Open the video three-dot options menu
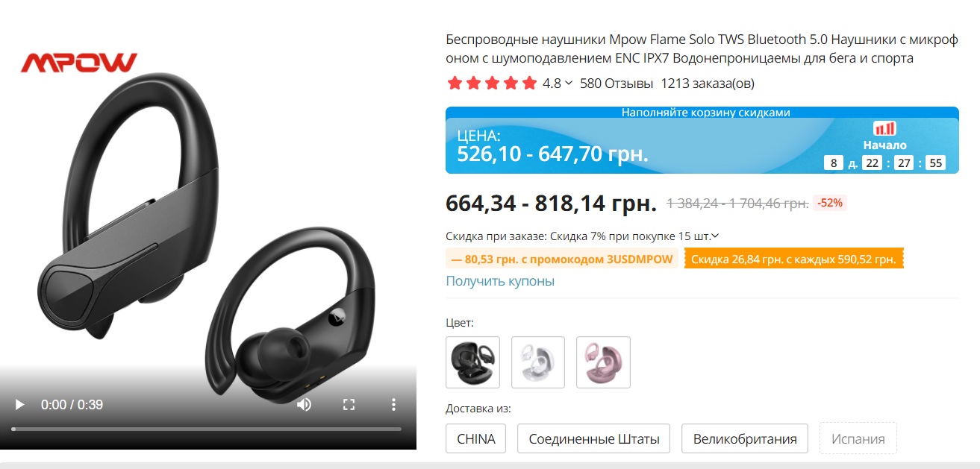This screenshot has height=469, width=980. 393,405
